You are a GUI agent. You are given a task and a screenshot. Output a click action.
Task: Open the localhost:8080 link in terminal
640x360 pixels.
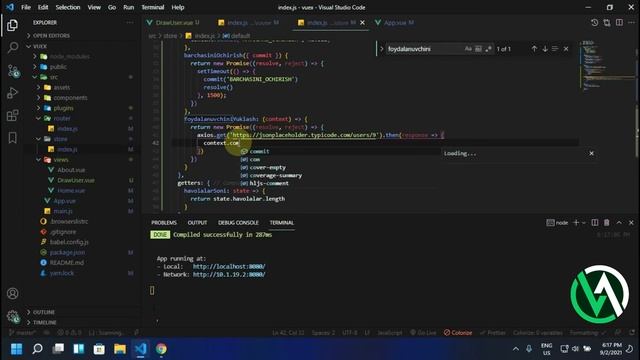pyautogui.click(x=229, y=267)
